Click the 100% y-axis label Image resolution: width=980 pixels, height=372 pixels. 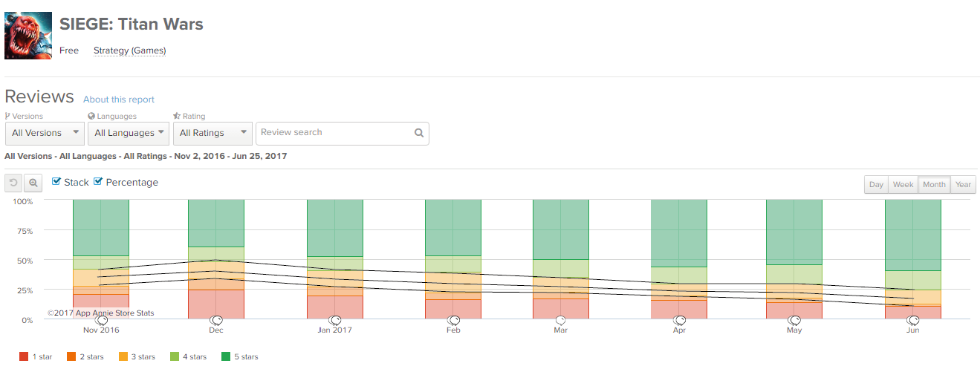[x=22, y=201]
